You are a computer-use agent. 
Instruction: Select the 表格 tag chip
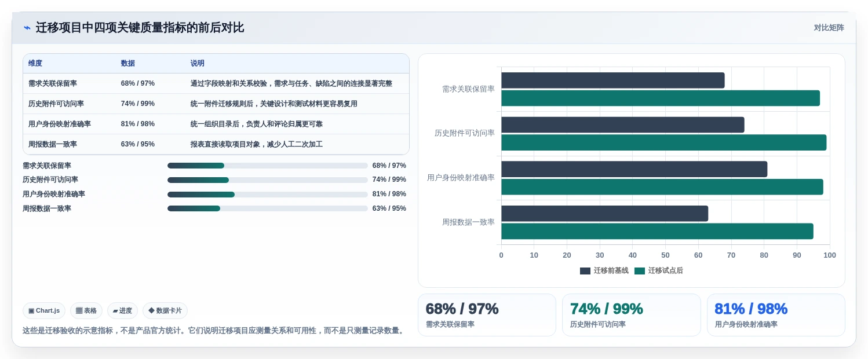pyautogui.click(x=86, y=311)
